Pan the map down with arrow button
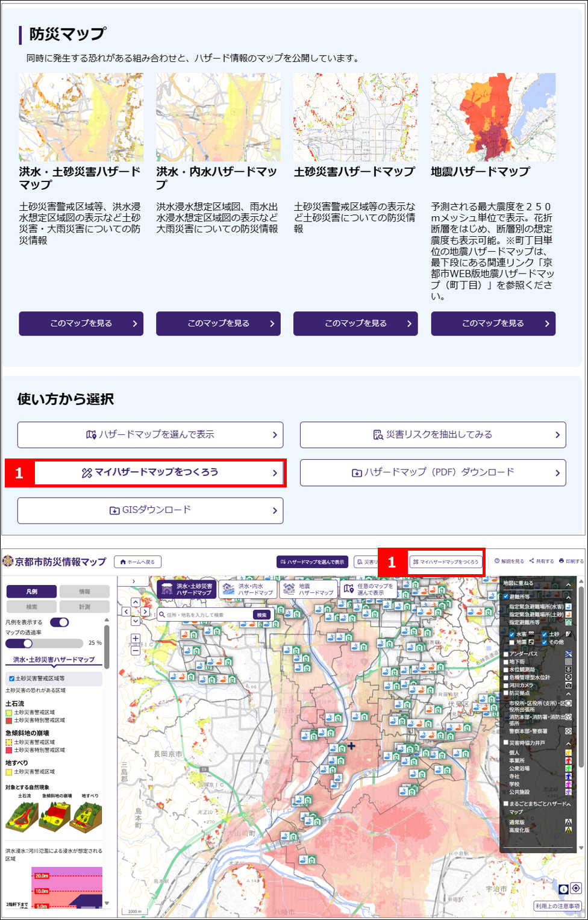Screen dimensions: 588x920 tap(136, 621)
